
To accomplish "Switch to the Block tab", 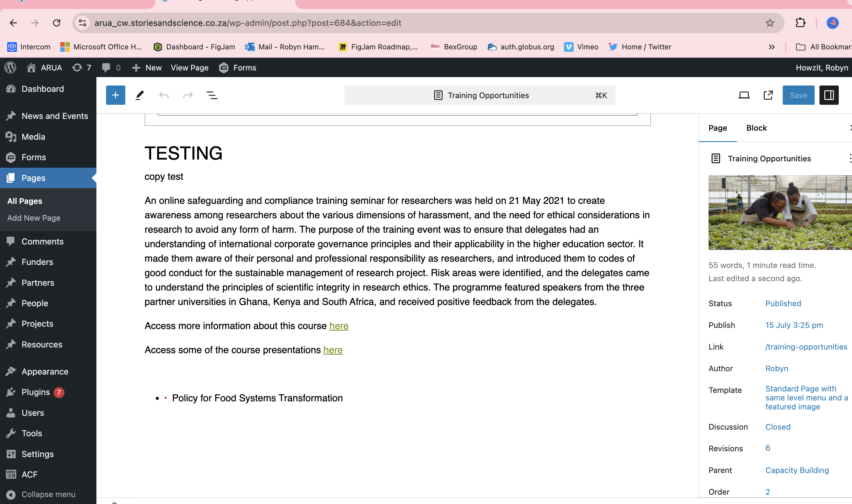I will 756,128.
